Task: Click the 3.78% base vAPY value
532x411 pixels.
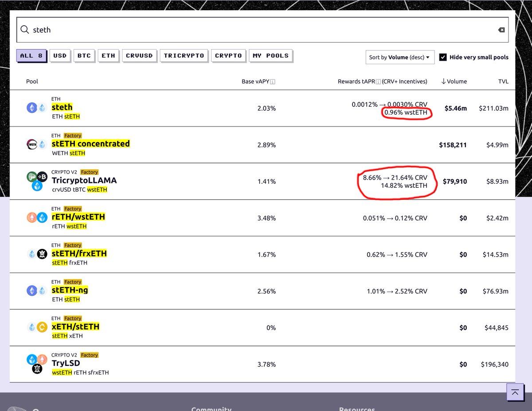Action: [266, 364]
